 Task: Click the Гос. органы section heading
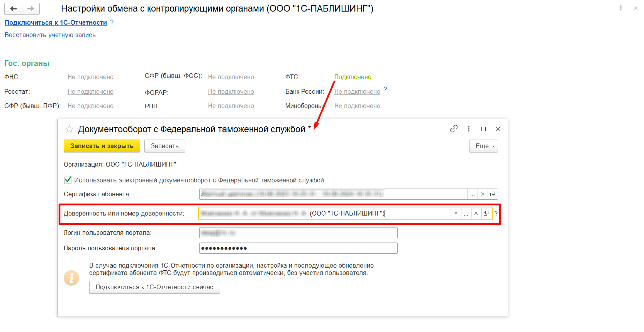click(x=27, y=63)
